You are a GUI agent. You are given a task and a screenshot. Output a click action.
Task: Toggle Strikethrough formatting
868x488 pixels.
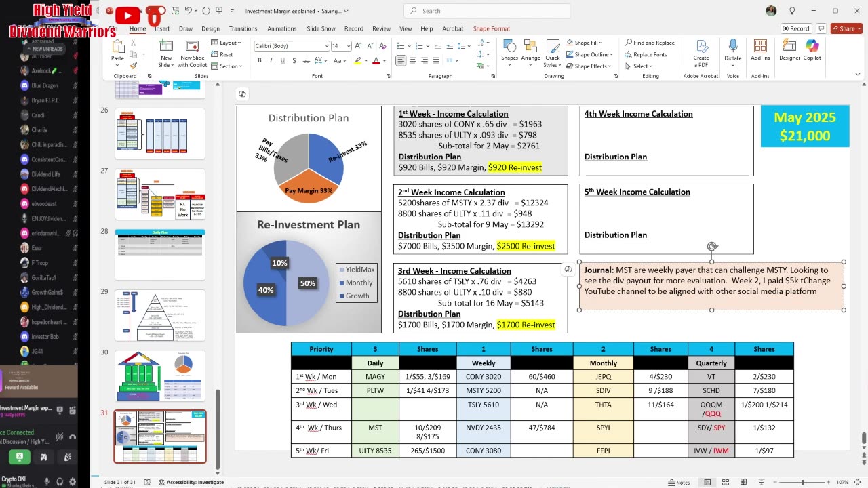tap(306, 60)
